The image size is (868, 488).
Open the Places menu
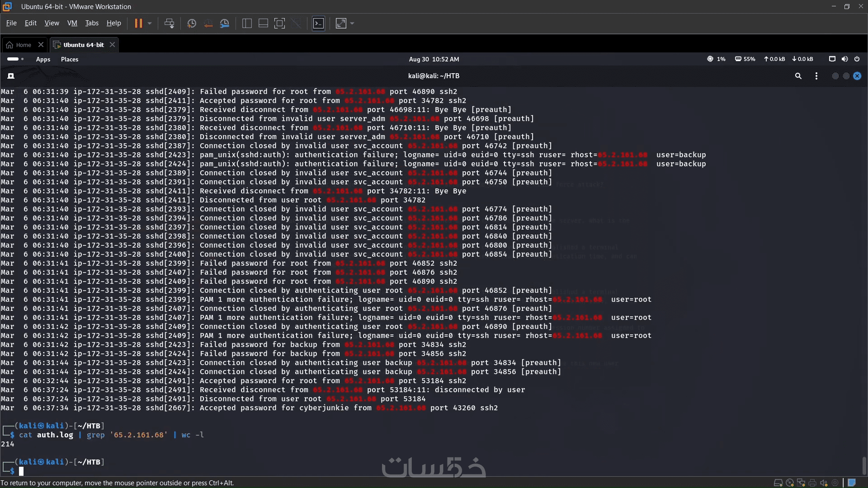point(70,59)
